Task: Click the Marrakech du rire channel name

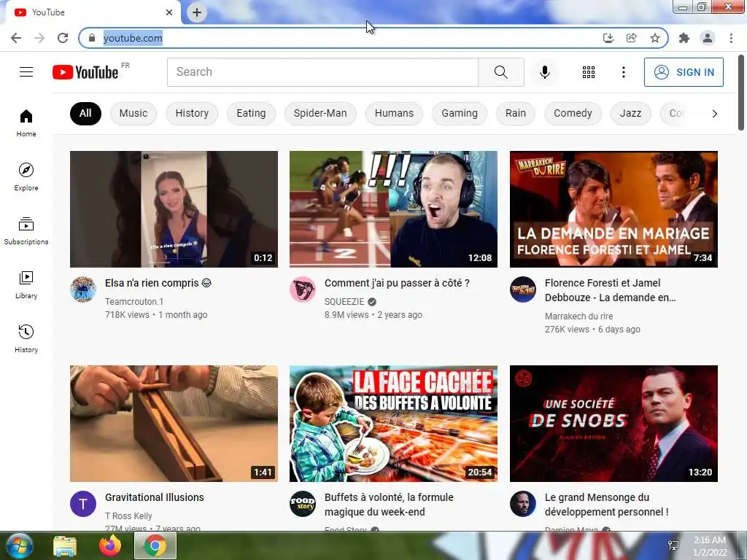Action: click(x=578, y=316)
